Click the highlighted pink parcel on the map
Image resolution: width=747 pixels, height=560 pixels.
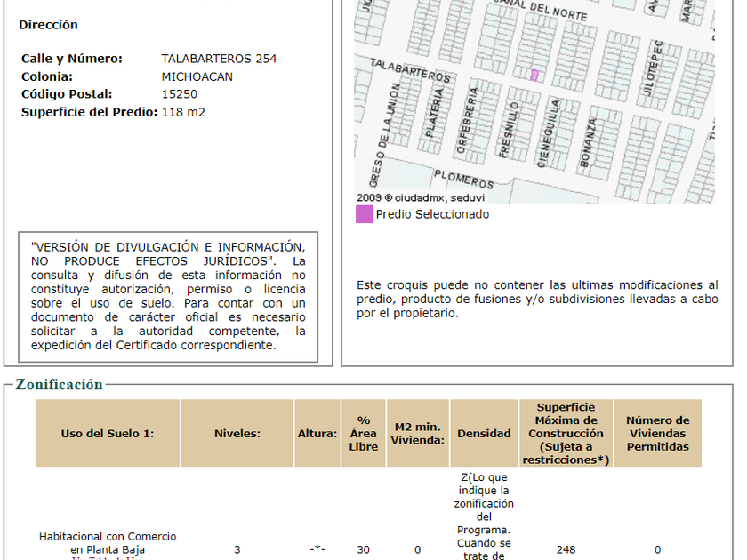[x=534, y=76]
